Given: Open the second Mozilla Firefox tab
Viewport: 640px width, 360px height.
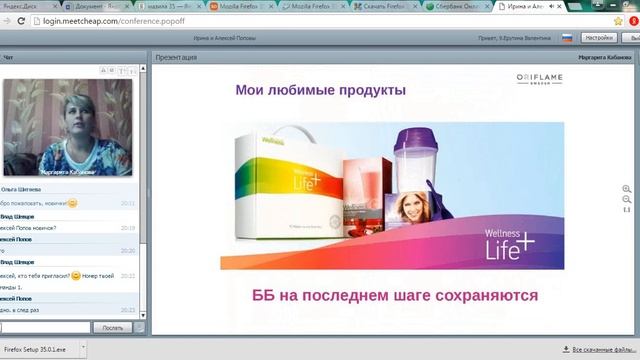Looking at the screenshot, I should tap(313, 7).
